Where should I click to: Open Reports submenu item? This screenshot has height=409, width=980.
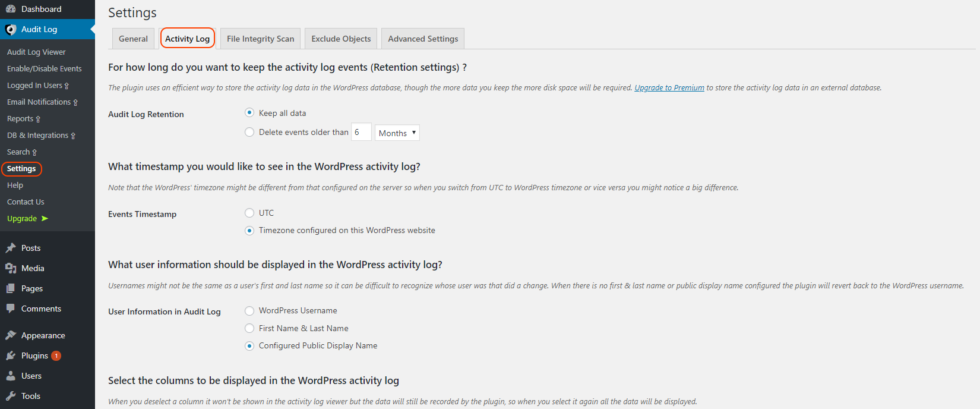(20, 119)
